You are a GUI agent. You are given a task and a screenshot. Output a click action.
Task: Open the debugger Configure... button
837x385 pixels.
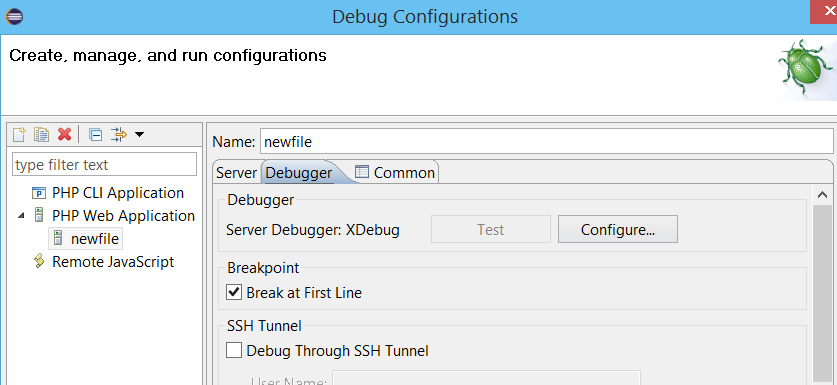tap(618, 230)
